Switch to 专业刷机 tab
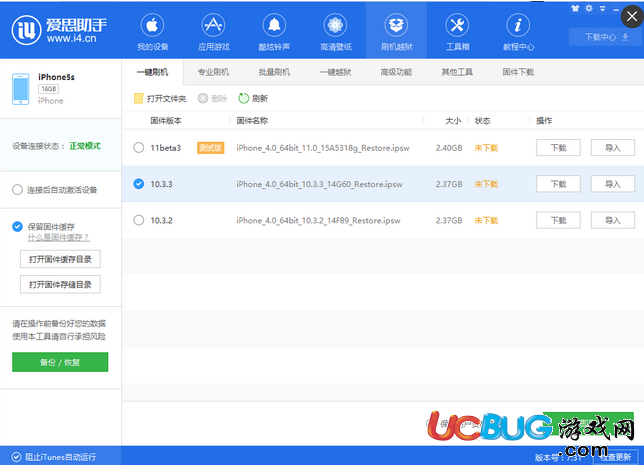 pos(213,72)
